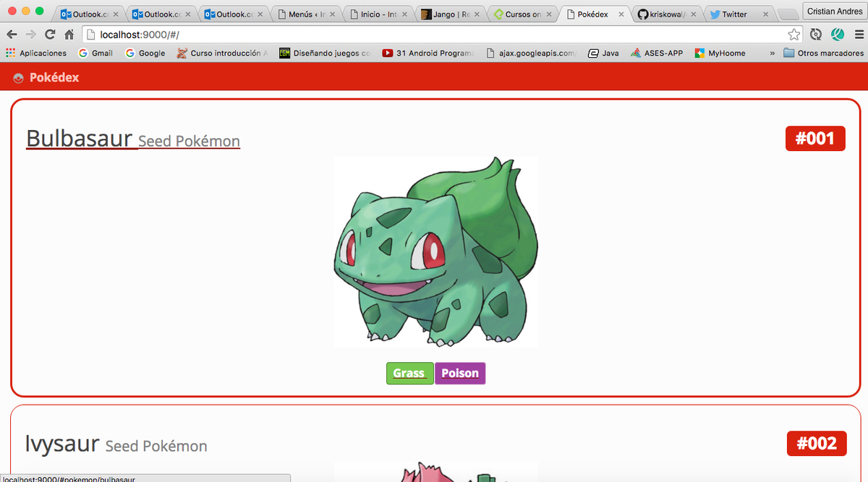Select the green Grass type label

click(x=409, y=373)
